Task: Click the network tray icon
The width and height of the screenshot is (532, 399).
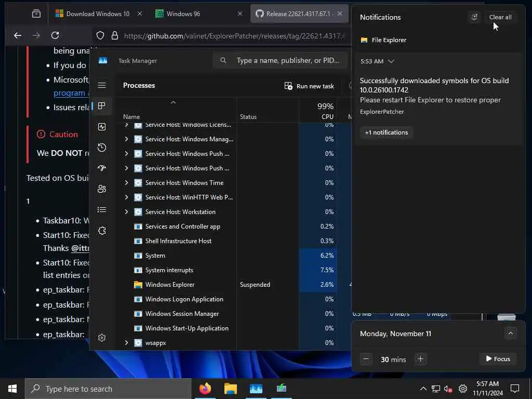Action: click(x=436, y=389)
